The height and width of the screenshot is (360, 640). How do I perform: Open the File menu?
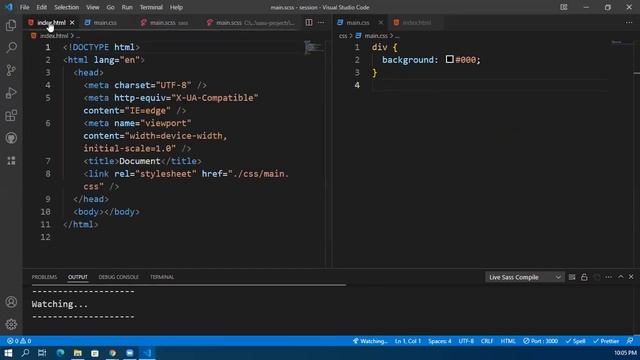24,7
